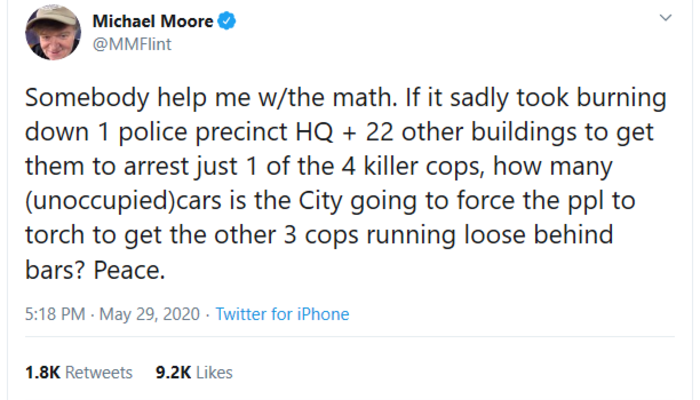View the 9.2K Likes list
The height and width of the screenshot is (400, 700).
[194, 372]
